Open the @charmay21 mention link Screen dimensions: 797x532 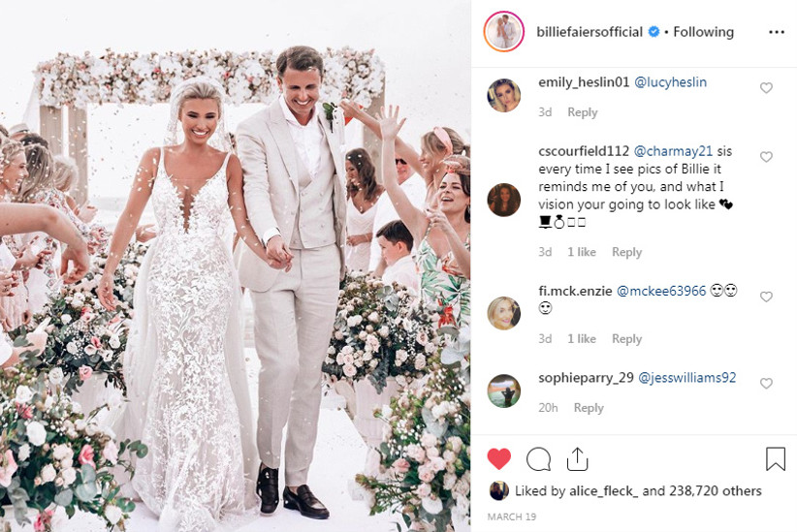click(x=674, y=151)
